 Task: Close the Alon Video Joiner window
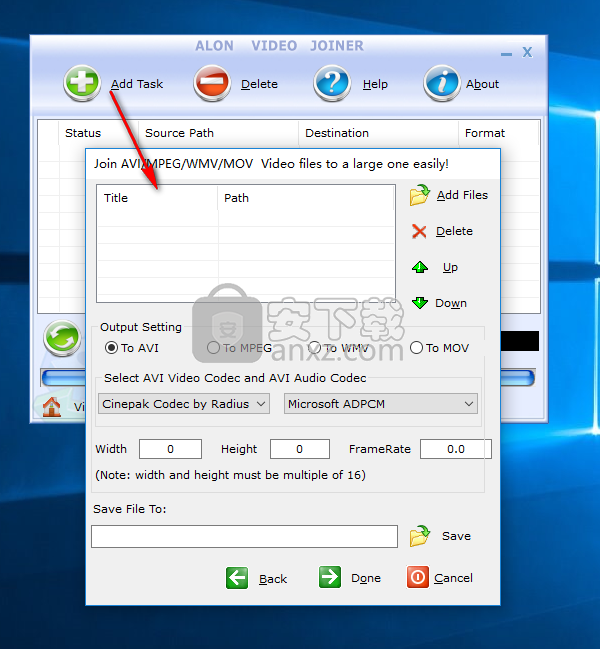pos(527,53)
